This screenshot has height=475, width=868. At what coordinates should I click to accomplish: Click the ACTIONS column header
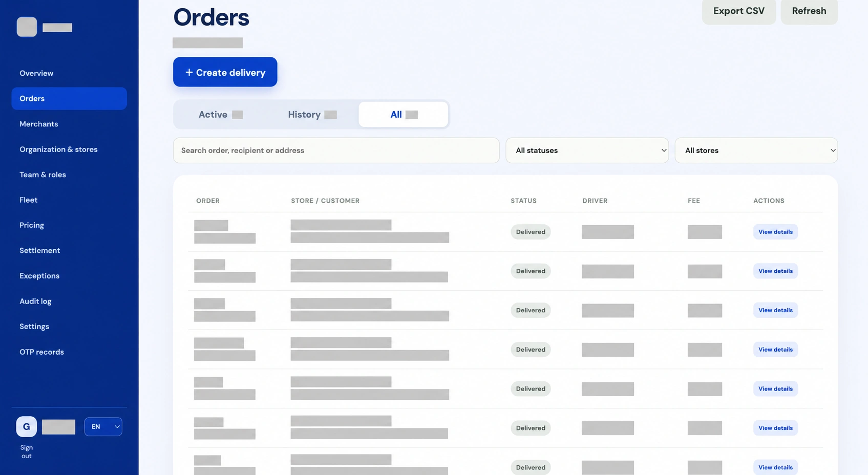coord(769,201)
